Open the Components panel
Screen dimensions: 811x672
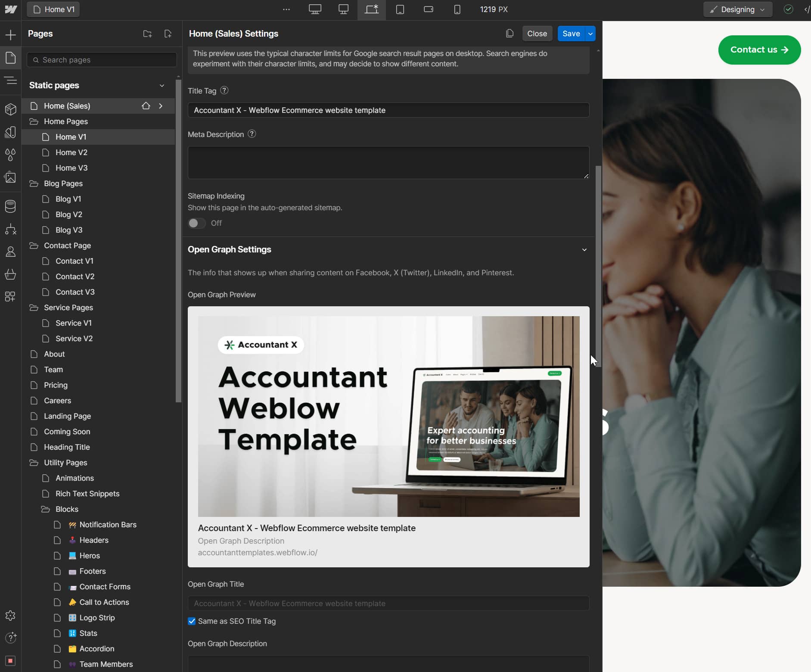coord(11,109)
